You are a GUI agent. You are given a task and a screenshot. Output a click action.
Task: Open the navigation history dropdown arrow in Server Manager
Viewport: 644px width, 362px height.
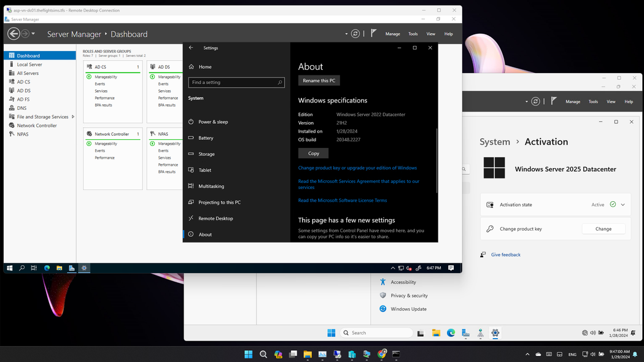[33, 34]
